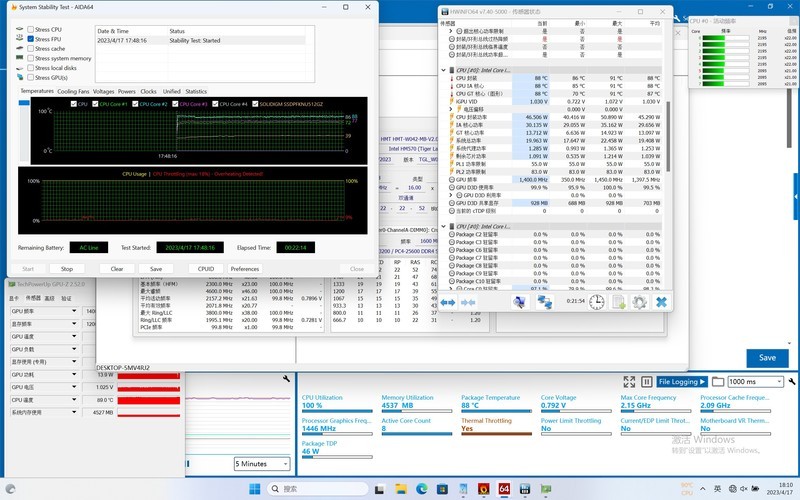Click the HWiNFO reset clock icon
Screen dimensions: 800x500
pyautogui.click(x=596, y=301)
